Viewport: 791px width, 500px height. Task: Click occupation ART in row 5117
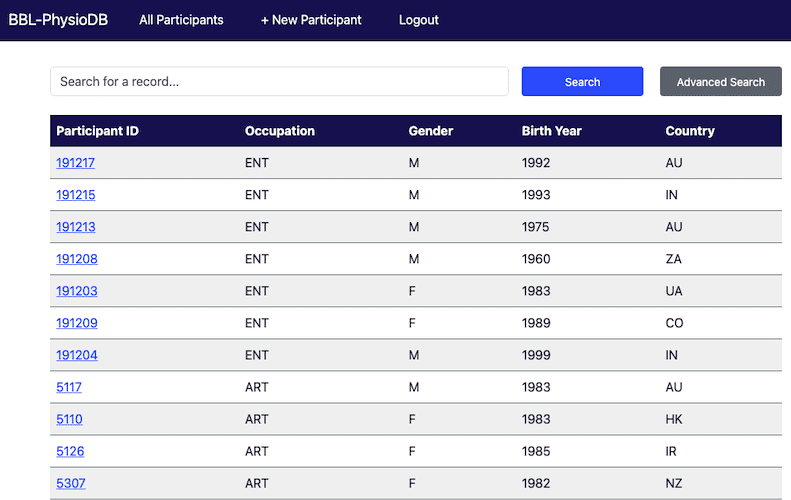257,387
